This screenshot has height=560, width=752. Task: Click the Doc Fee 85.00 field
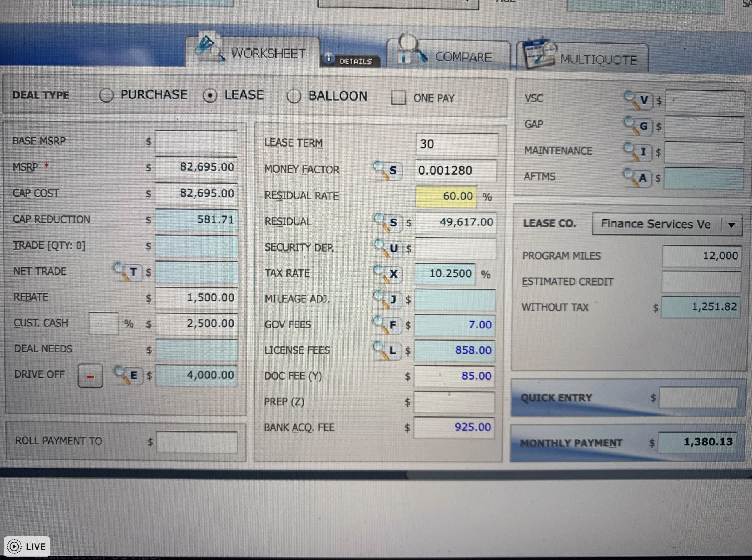(x=455, y=376)
